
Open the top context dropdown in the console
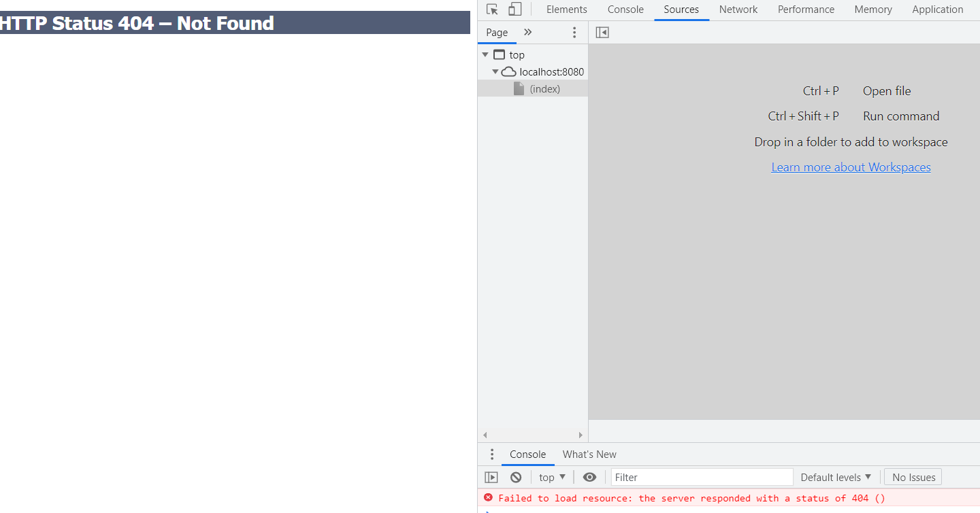pos(552,478)
